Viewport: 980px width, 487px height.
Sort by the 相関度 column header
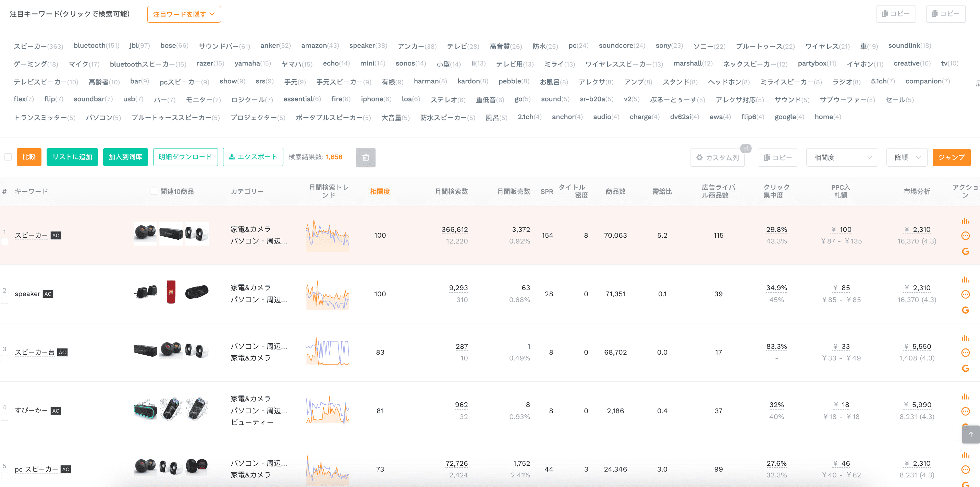pos(380,191)
